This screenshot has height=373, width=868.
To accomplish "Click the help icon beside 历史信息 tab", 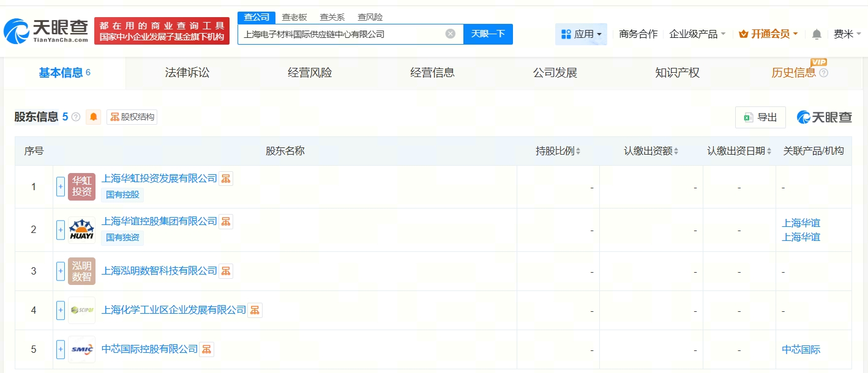I will click(823, 73).
